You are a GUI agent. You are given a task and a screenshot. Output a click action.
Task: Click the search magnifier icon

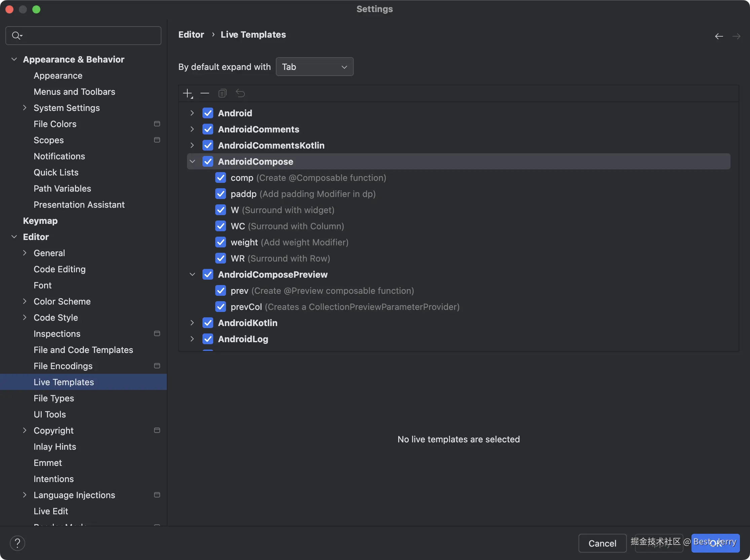point(16,36)
